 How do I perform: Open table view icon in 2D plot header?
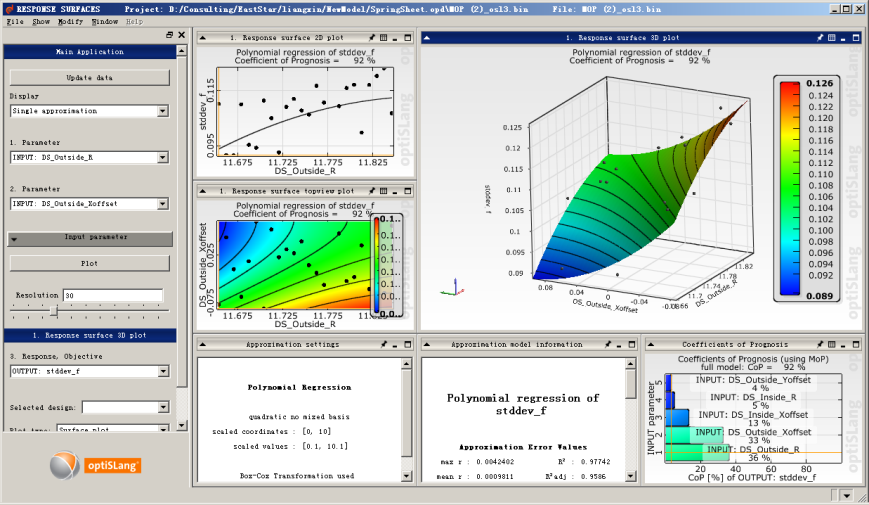point(384,38)
